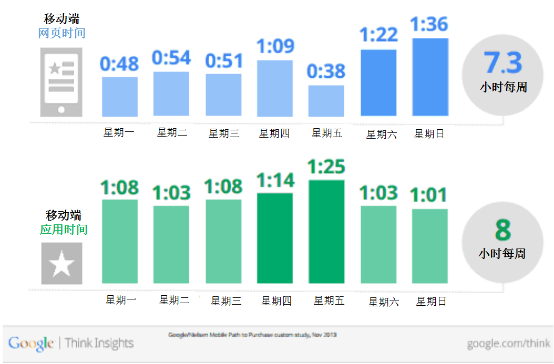Click the green 应用时间 heading
Viewport: 554px width, 364px height.
pyautogui.click(x=64, y=230)
